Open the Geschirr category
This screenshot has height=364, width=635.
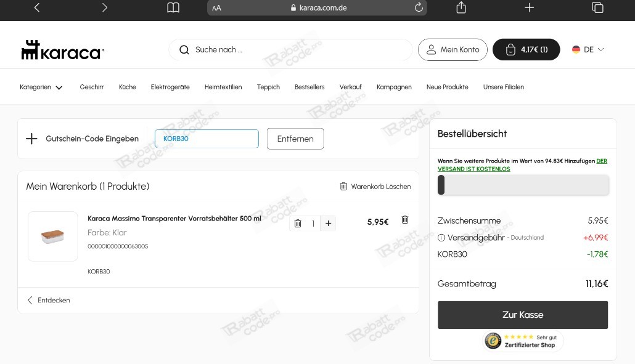point(92,87)
